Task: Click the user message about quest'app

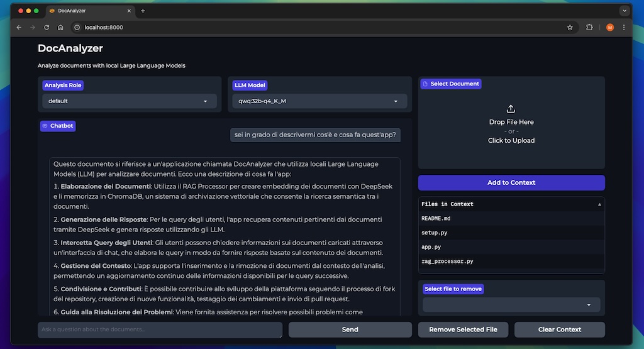Action: [x=315, y=135]
